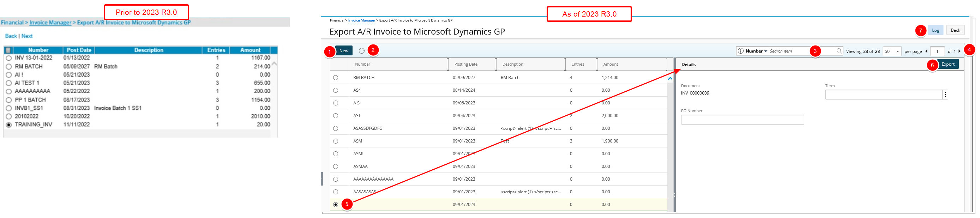Screen dimensions: 980x218
Task: Open the 50 per page dropdown
Action: click(892, 52)
